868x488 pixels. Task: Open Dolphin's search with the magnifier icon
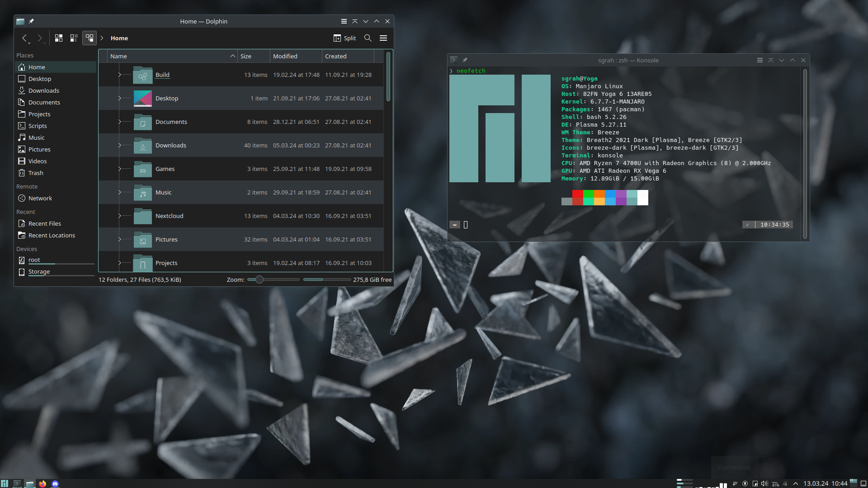(368, 38)
